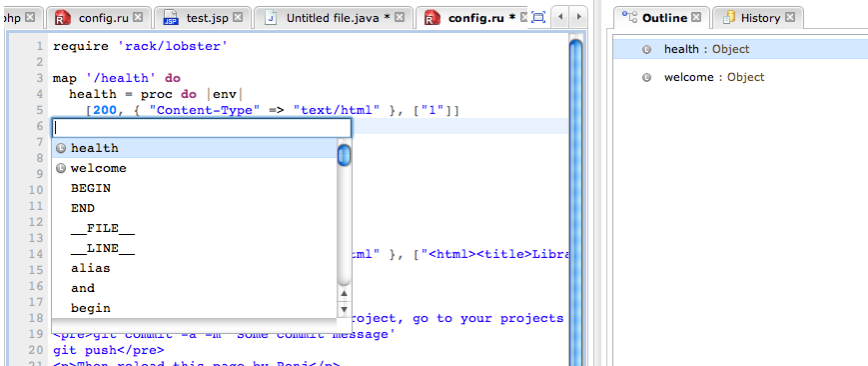868x366 pixels.
Task: Click the git push</pre> line
Action: click(109, 350)
